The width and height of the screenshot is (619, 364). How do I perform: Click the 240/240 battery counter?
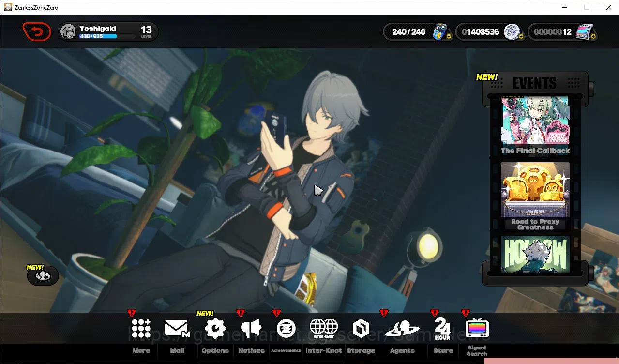[408, 32]
